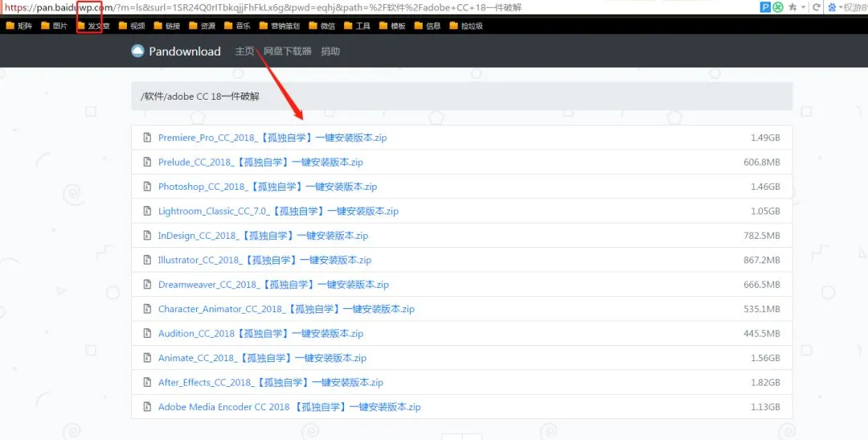Reload the page with refresh icon
Screen dimensions: 868x440
(817, 7)
